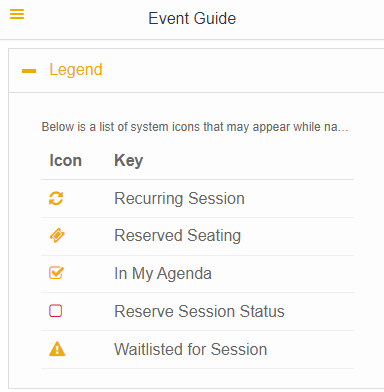This screenshot has height=392, width=384.
Task: Click the Event Guide page title
Action: pyautogui.click(x=192, y=18)
